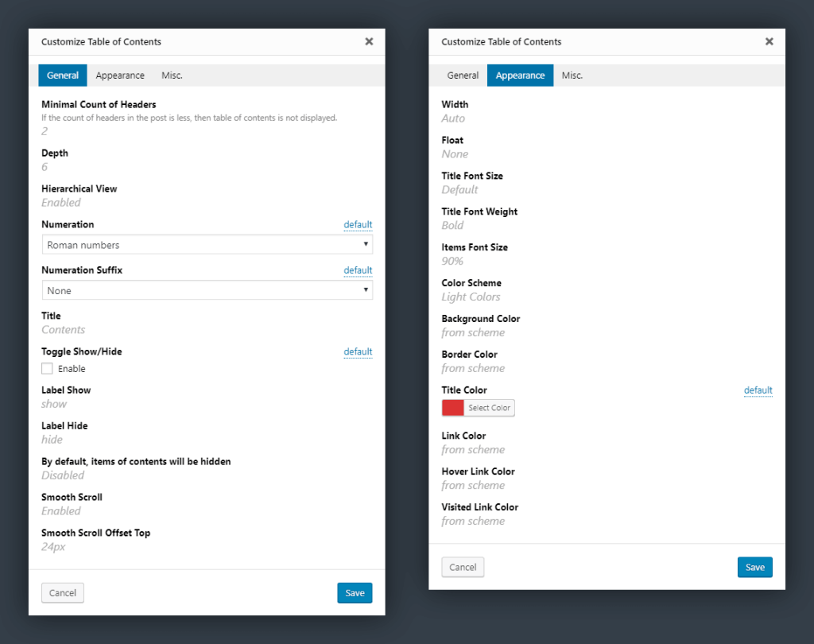Save the General settings

(355, 592)
